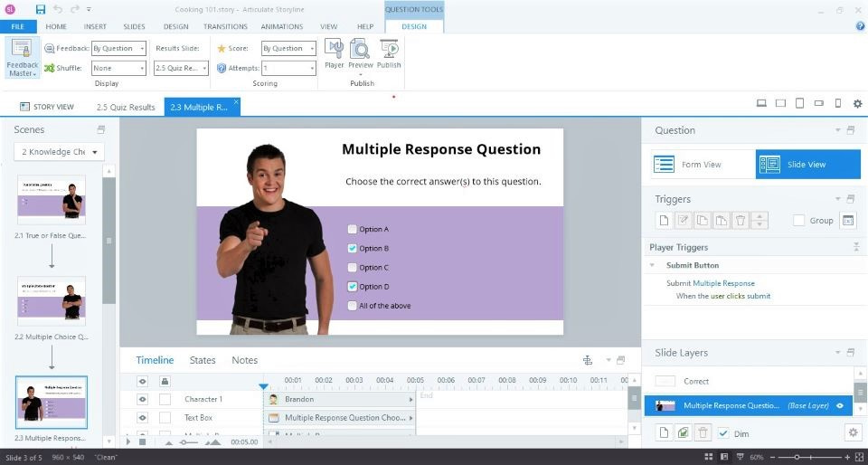Image resolution: width=868 pixels, height=465 pixels.
Task: Paste the trigger
Action: pyautogui.click(x=721, y=221)
